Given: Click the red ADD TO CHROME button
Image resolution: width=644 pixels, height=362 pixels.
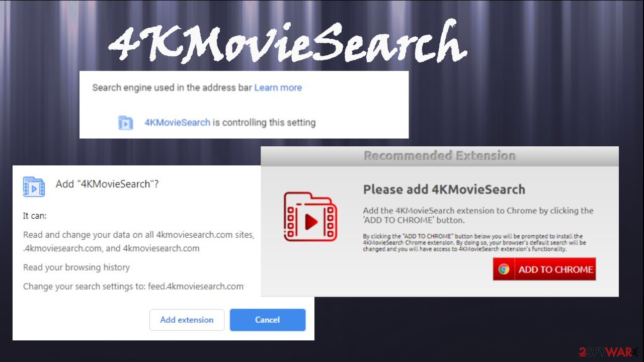Looking at the screenshot, I should 544,269.
